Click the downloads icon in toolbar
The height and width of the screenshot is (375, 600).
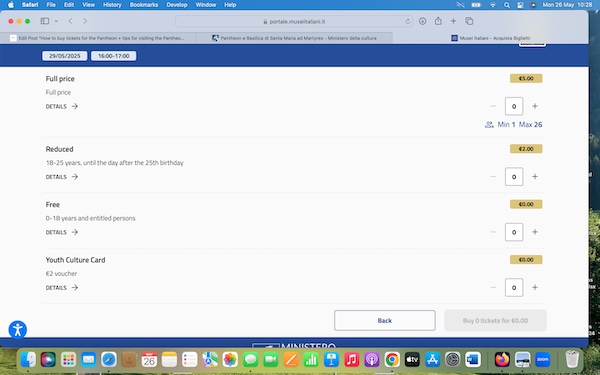click(422, 21)
